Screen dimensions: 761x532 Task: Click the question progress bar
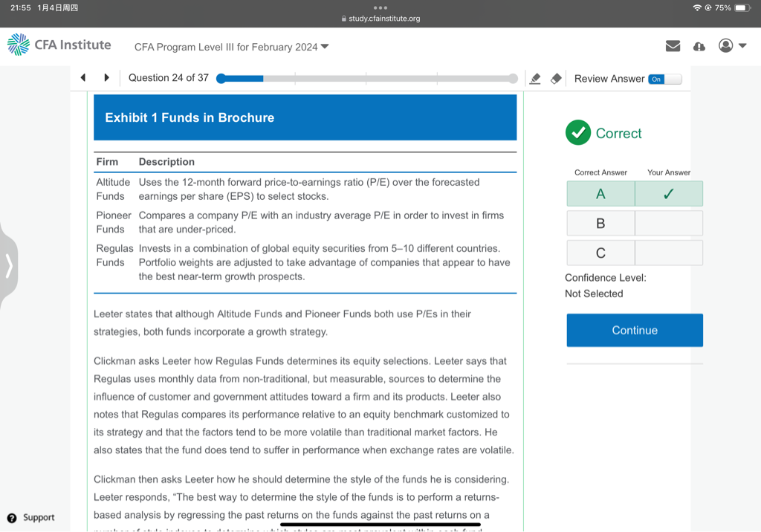pyautogui.click(x=368, y=79)
